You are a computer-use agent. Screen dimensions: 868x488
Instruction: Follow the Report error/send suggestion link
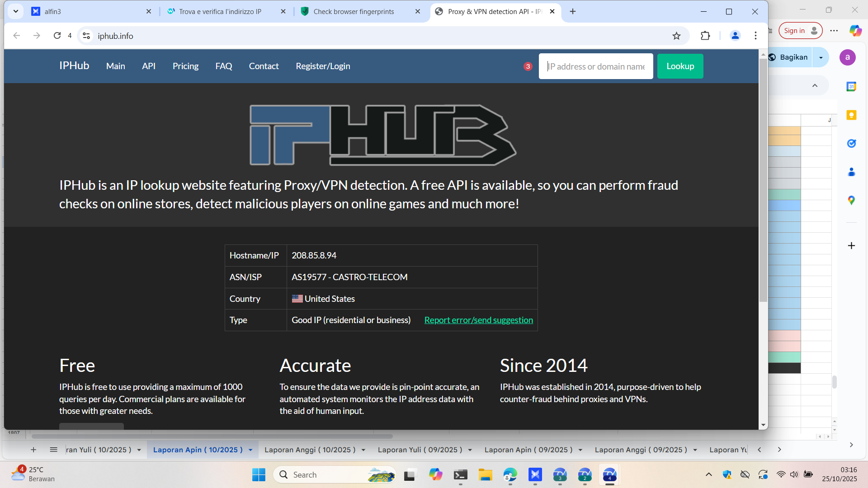point(478,320)
